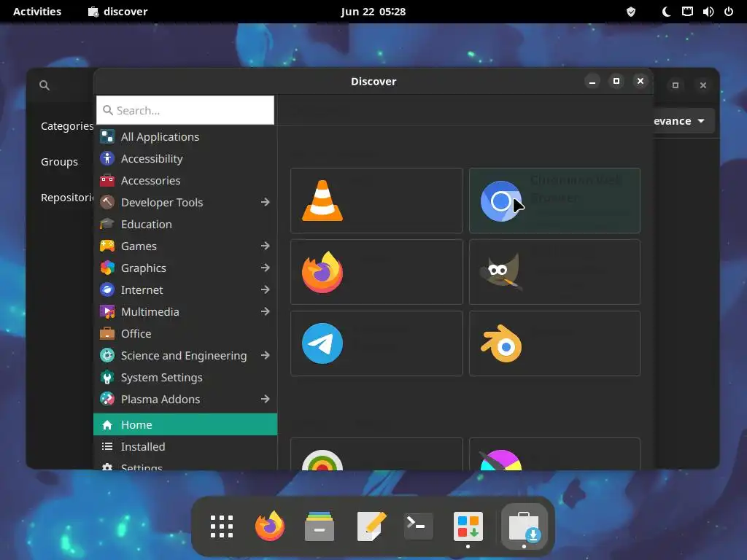Select the Office category label

[x=136, y=334]
